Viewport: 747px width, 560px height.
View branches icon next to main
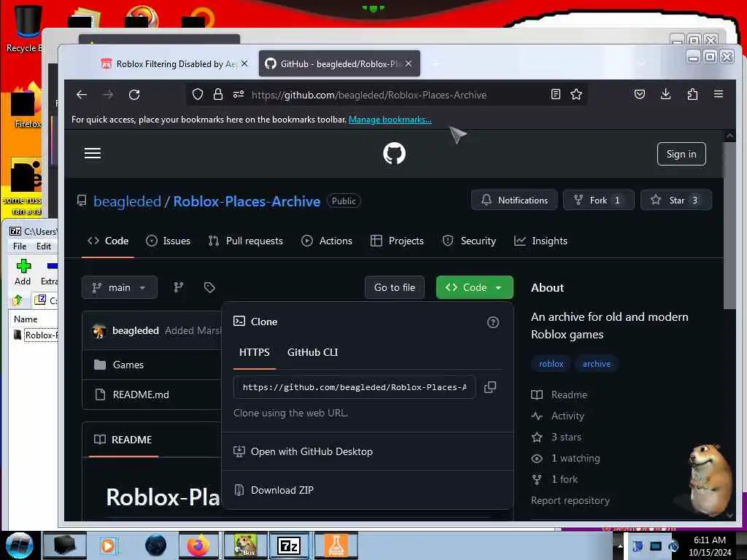point(179,287)
